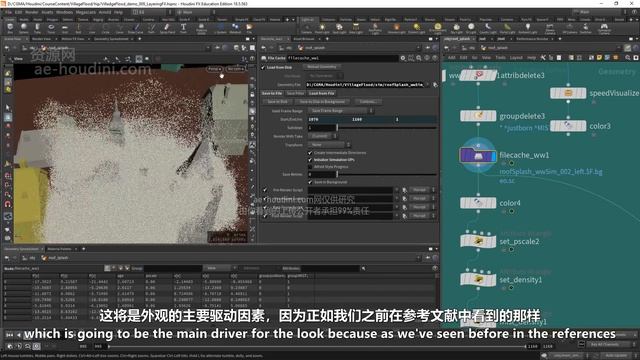Select the Draw Curve shelf tool
This screenshot has width=640, height=360.
coord(136,28)
